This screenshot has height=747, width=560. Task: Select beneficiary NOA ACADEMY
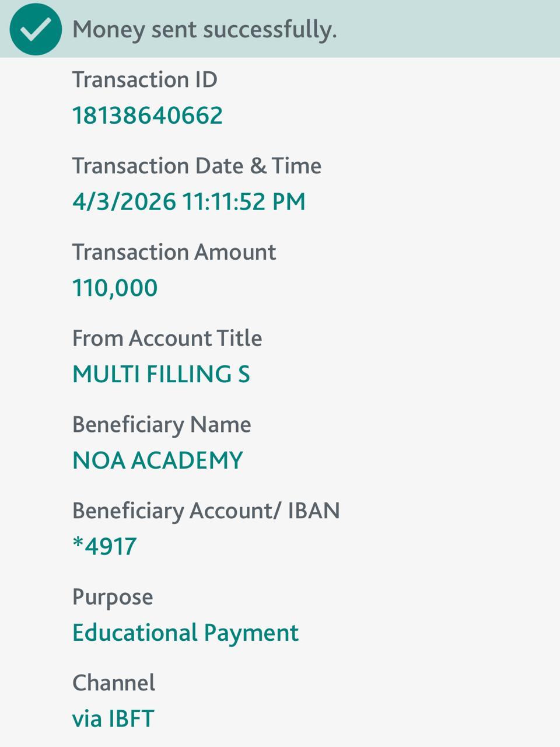157,461
